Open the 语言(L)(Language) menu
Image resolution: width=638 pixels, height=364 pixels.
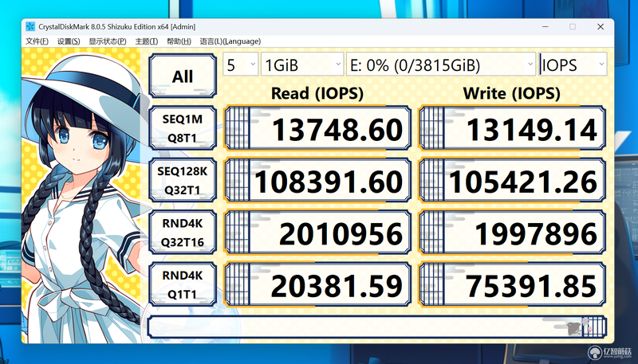coord(230,41)
